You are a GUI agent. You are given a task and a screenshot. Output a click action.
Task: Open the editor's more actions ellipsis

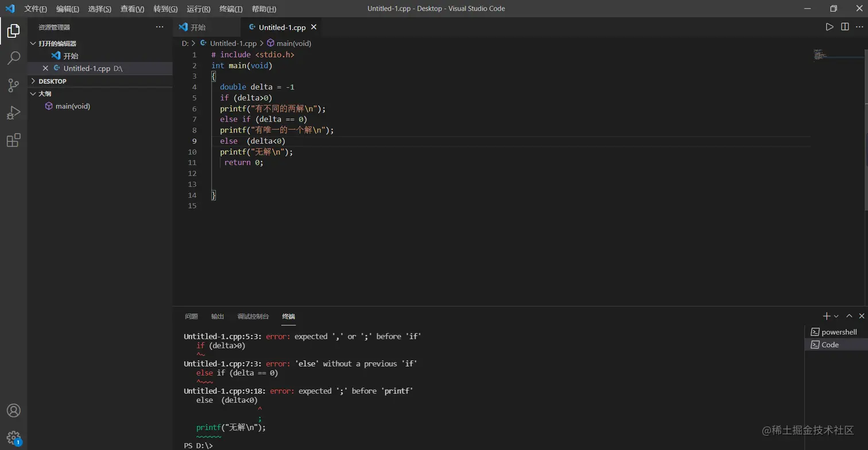[x=861, y=27]
